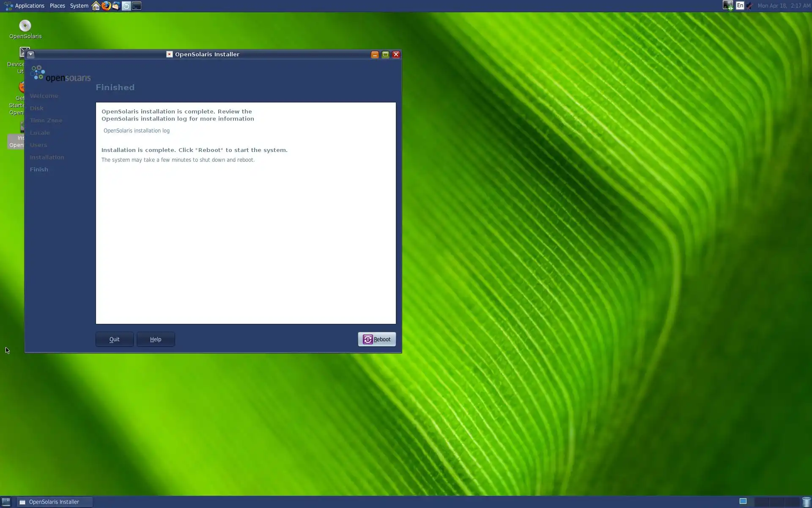The width and height of the screenshot is (812, 508).
Task: Click the Reboot button
Action: [377, 339]
